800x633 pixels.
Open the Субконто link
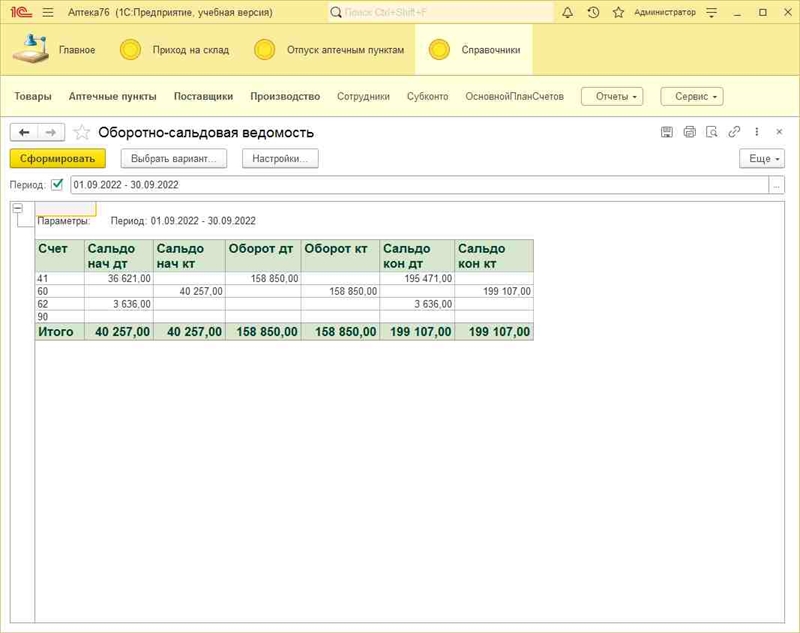click(428, 96)
